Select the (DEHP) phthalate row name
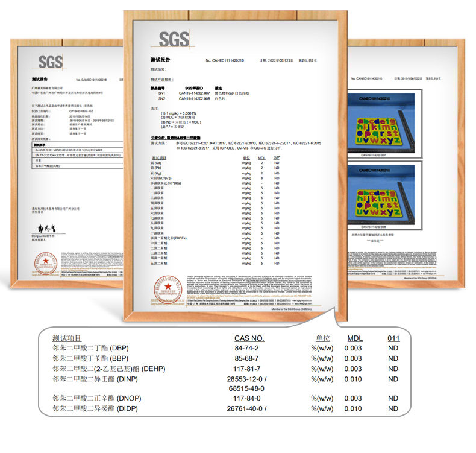Screen dimensions: 476x453 108,369
